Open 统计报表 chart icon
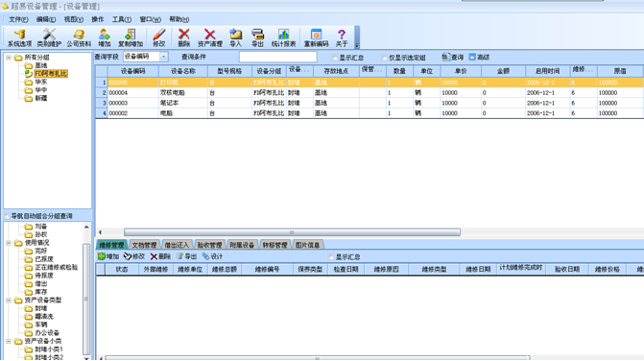This screenshot has width=644, height=361. coord(284,37)
